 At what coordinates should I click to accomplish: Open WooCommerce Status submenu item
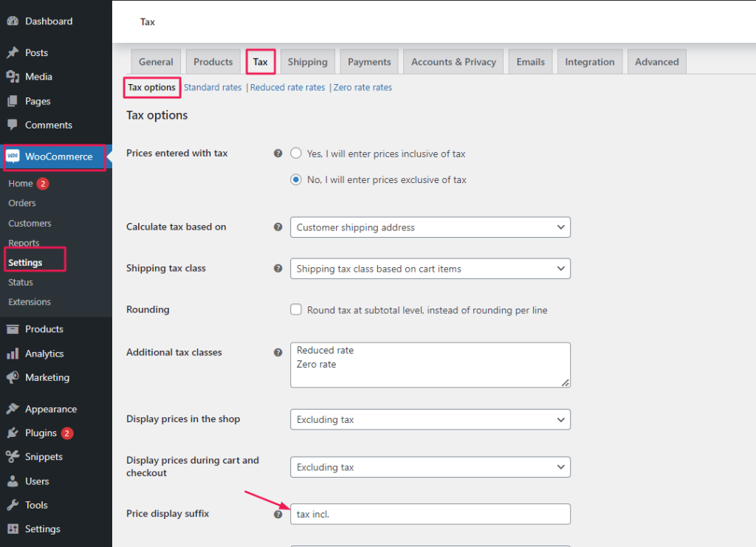coord(21,283)
